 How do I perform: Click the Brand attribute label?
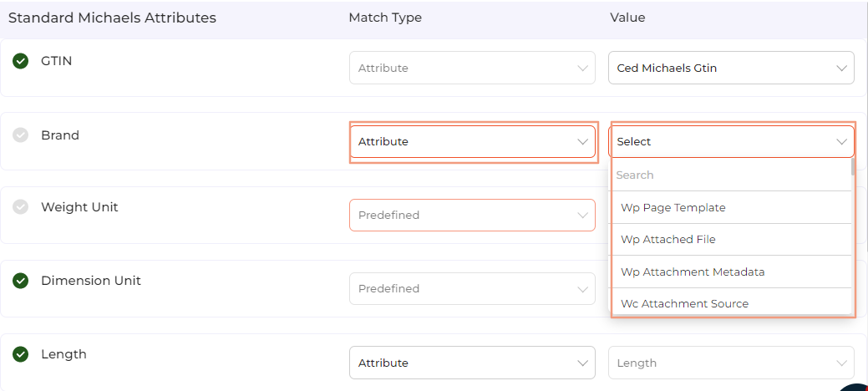60,135
